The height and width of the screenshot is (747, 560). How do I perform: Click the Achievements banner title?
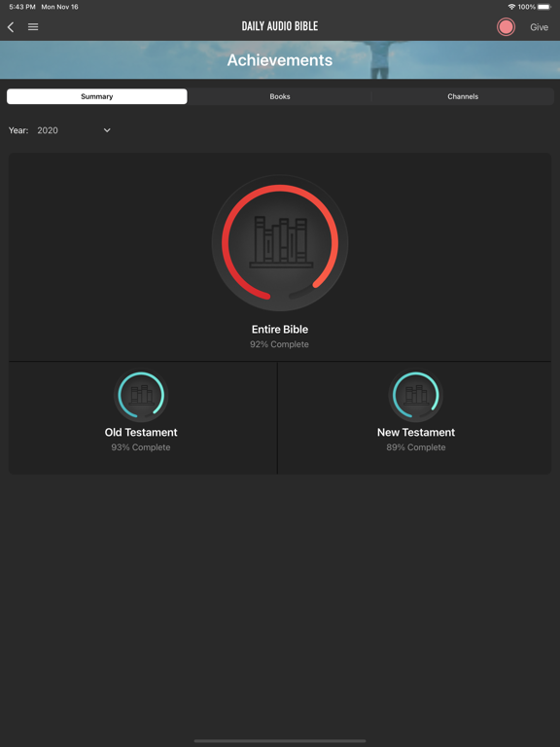280,60
